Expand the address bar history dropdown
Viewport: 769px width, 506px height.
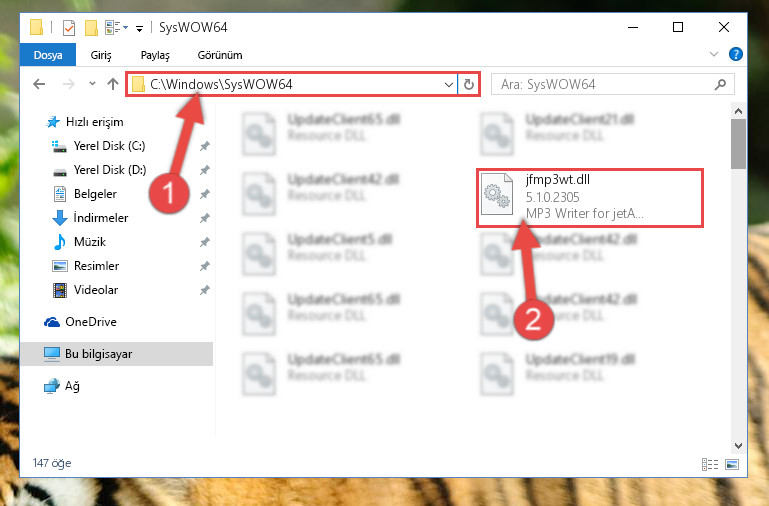click(x=448, y=84)
